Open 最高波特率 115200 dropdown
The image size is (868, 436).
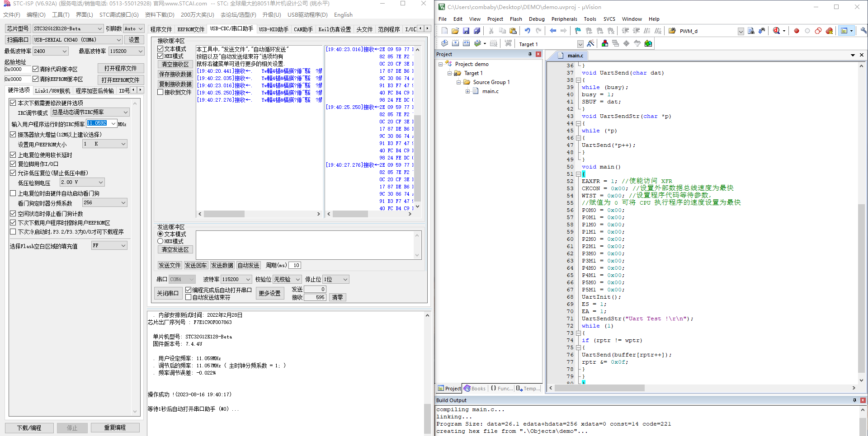[126, 51]
